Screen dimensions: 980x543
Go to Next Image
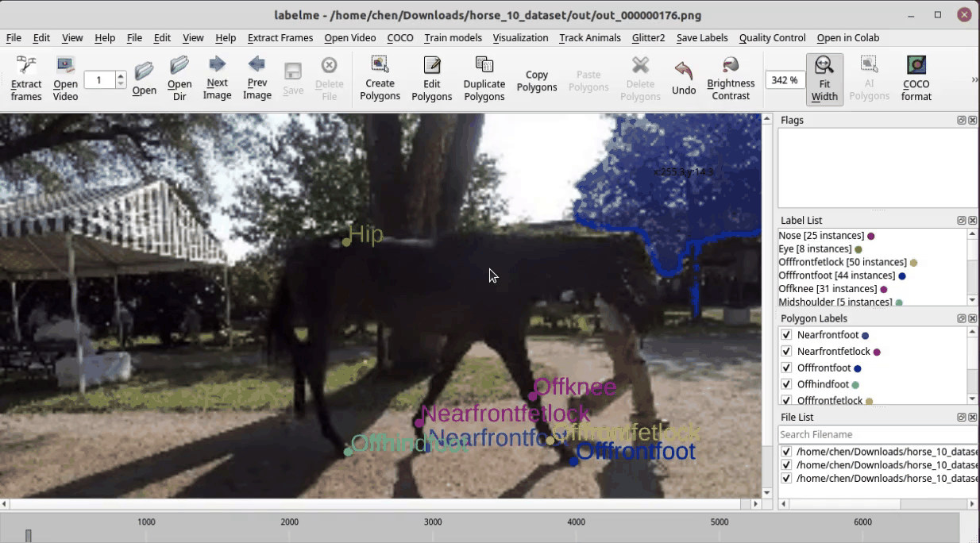click(x=217, y=79)
